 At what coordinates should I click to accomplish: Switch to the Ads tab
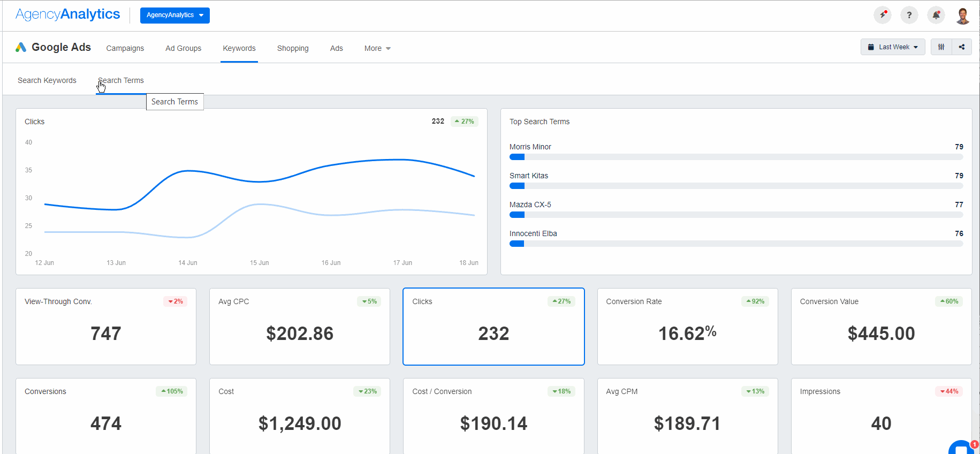click(337, 48)
